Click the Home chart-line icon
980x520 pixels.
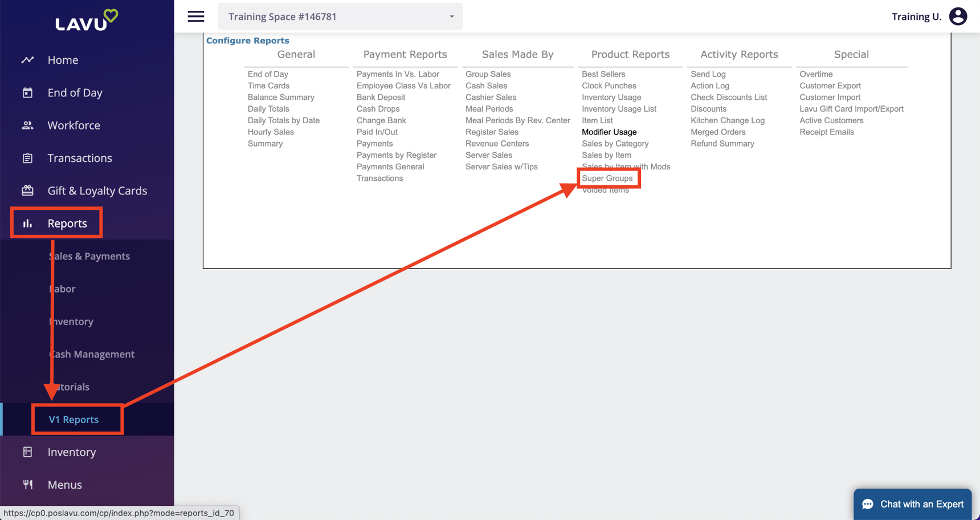27,60
